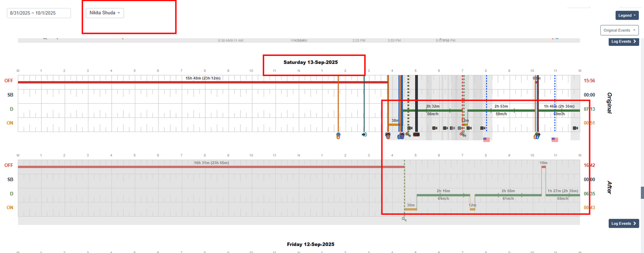The width and height of the screenshot is (644, 253).
Task: Click the camera icon just before 5 PM
Action: 410,128
